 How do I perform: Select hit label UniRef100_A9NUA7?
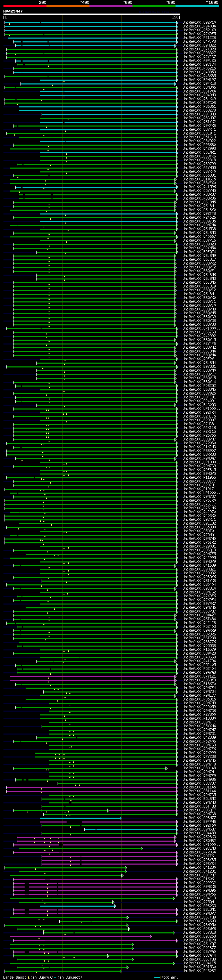(x=199, y=459)
